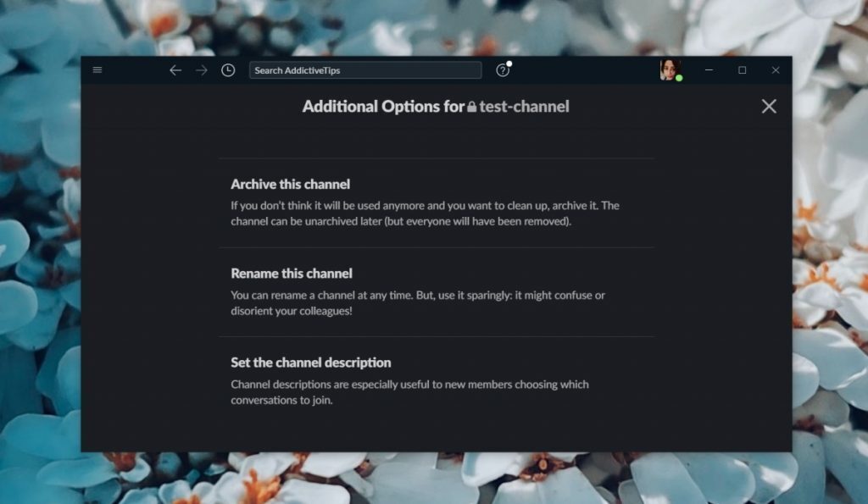Click the channel description helper text
This screenshot has height=504, width=868.
[408, 391]
